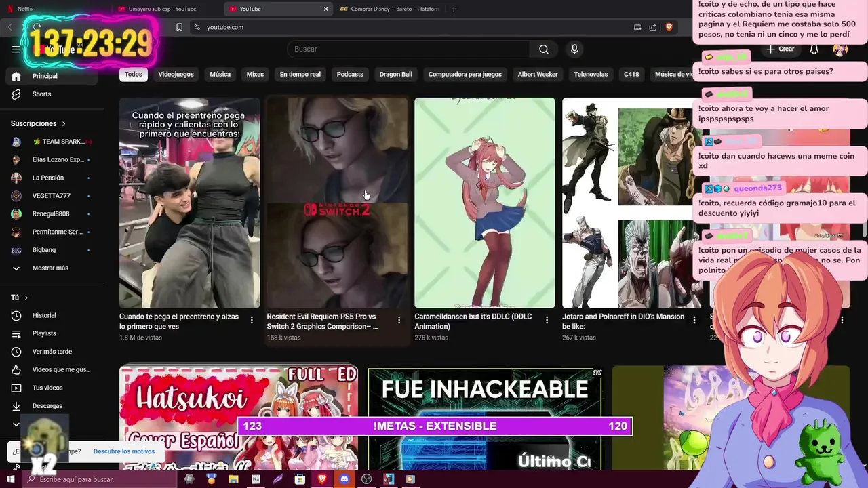This screenshot has width=868, height=488.
Task: Filter by Telenovelas chip
Action: (591, 75)
